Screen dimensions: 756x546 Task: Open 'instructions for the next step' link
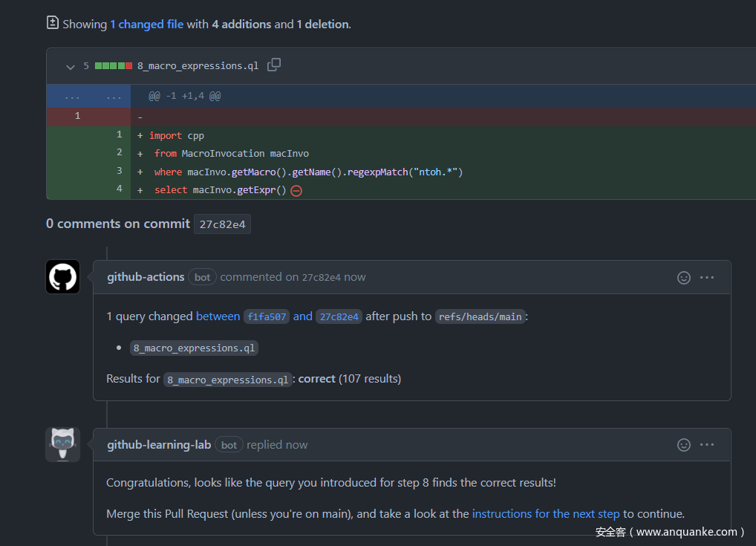pyautogui.click(x=545, y=513)
